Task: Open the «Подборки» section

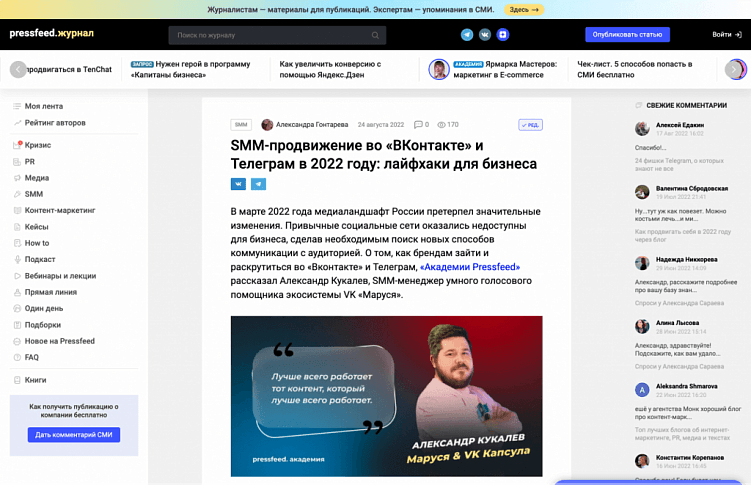Action: 42,325
